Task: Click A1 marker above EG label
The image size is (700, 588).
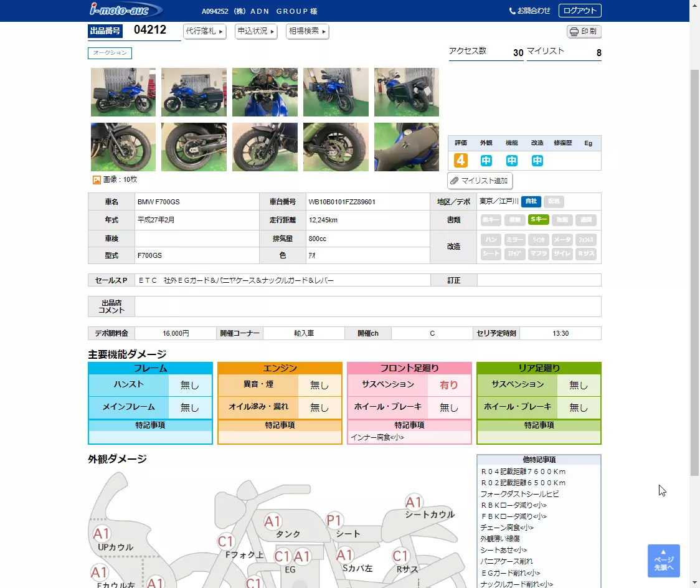Action: coord(302,556)
